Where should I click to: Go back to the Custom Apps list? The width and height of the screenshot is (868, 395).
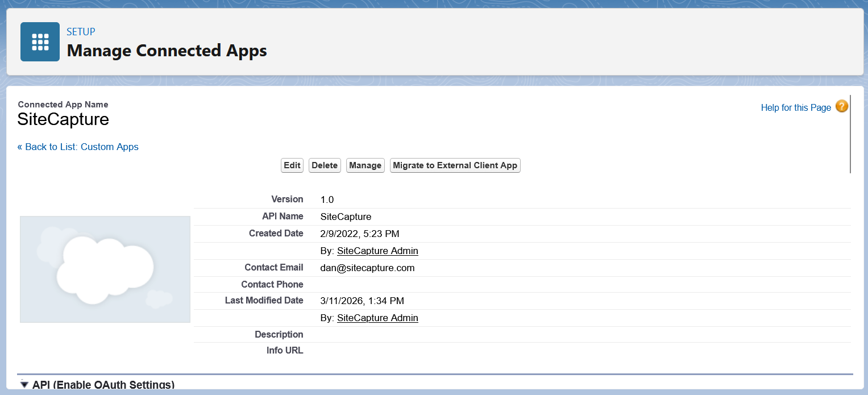click(x=78, y=147)
